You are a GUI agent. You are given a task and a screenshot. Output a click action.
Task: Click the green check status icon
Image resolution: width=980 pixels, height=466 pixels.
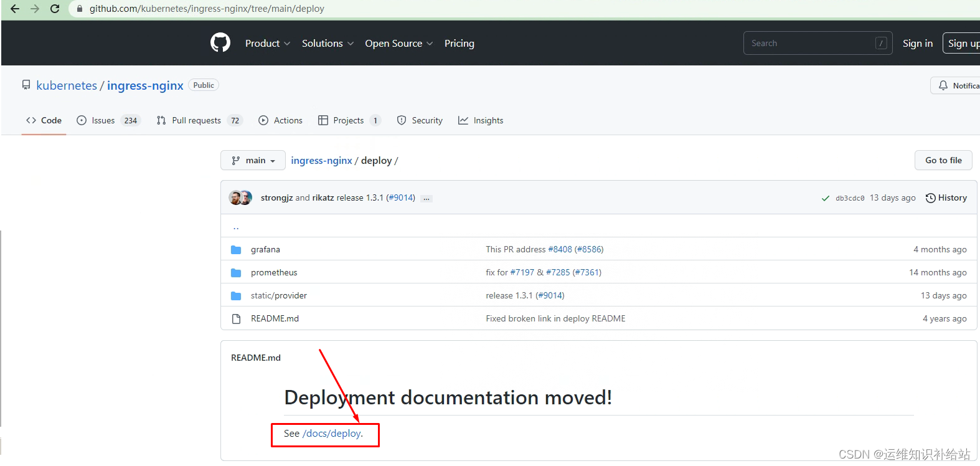pos(826,198)
